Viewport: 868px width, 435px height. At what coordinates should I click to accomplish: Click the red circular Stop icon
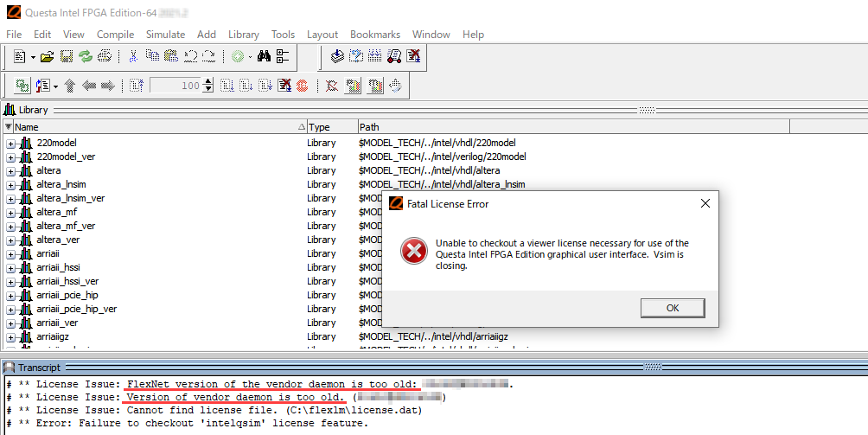coord(303,86)
